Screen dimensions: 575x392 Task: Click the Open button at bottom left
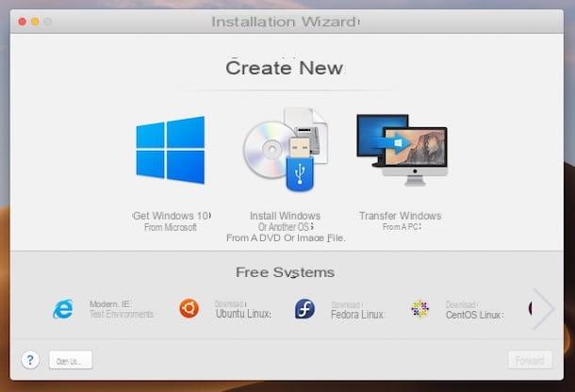pos(71,360)
